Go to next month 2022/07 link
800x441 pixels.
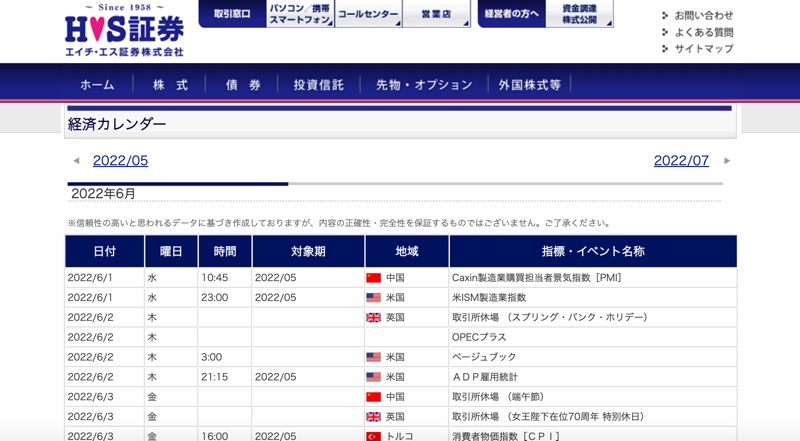coord(681,161)
